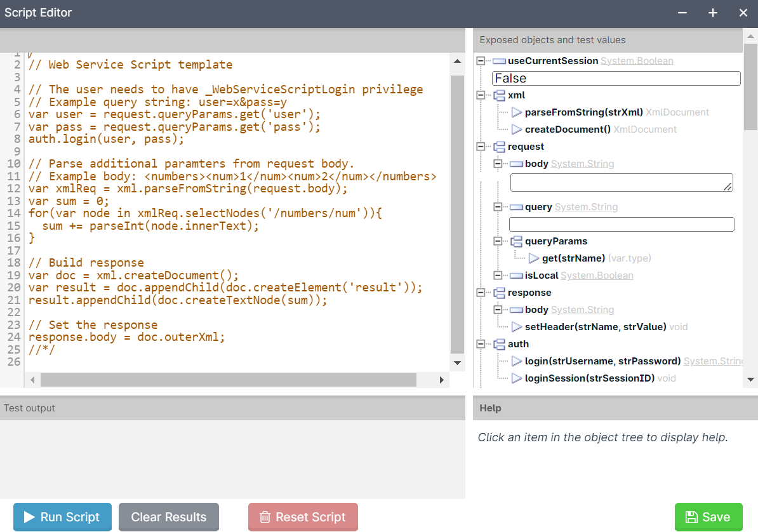This screenshot has width=758, height=532.
Task: Click the object tree scroll up arrow
Action: (x=750, y=36)
